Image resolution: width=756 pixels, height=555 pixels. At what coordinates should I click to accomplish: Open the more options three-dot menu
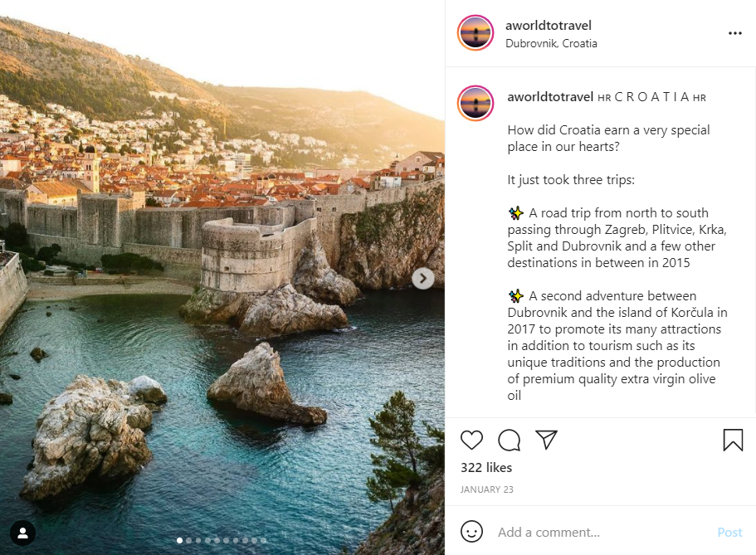734,33
